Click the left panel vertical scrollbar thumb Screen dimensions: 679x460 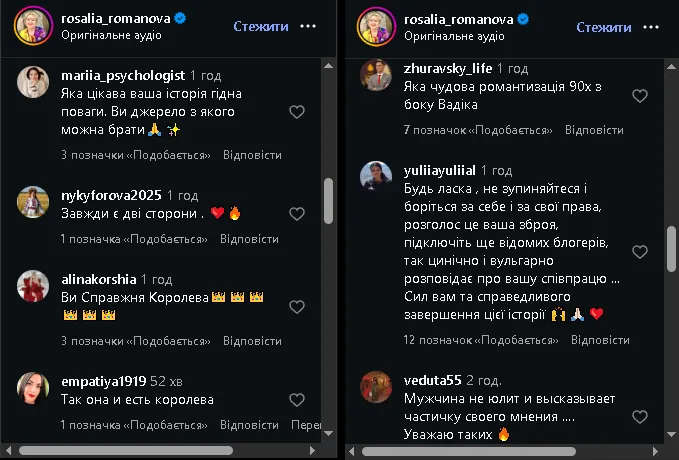(x=328, y=200)
